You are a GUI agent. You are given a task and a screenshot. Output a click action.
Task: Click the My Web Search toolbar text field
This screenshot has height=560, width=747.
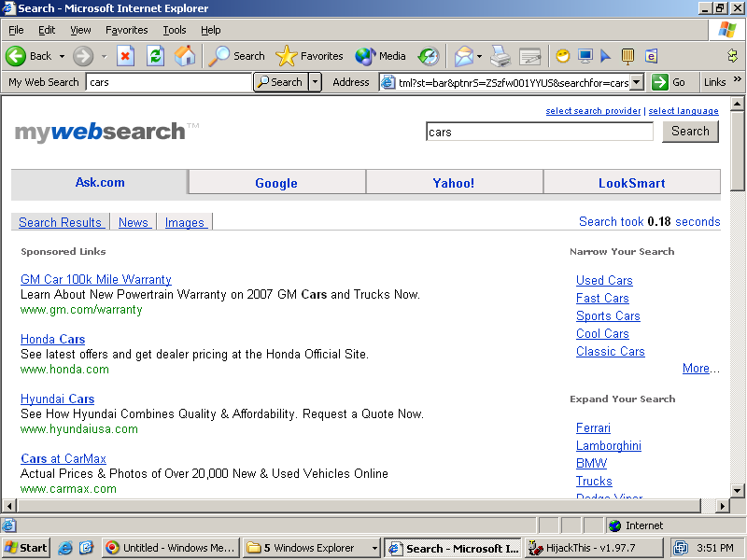(x=168, y=82)
